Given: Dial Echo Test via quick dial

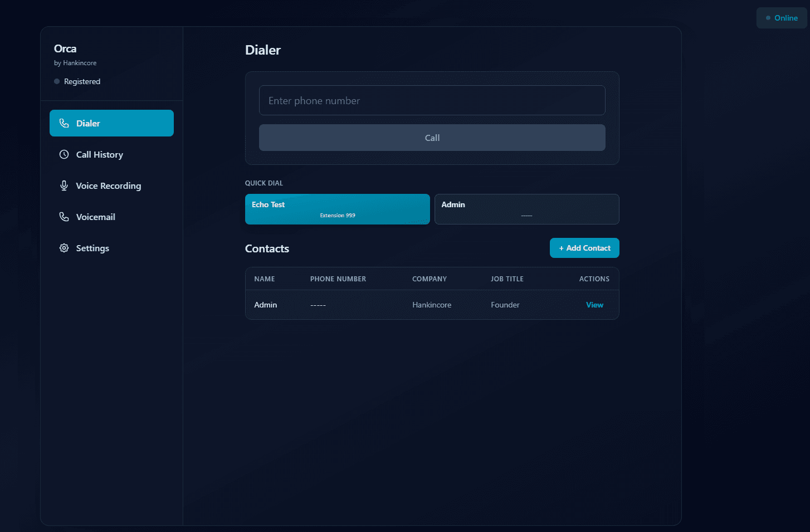Looking at the screenshot, I should [x=337, y=209].
